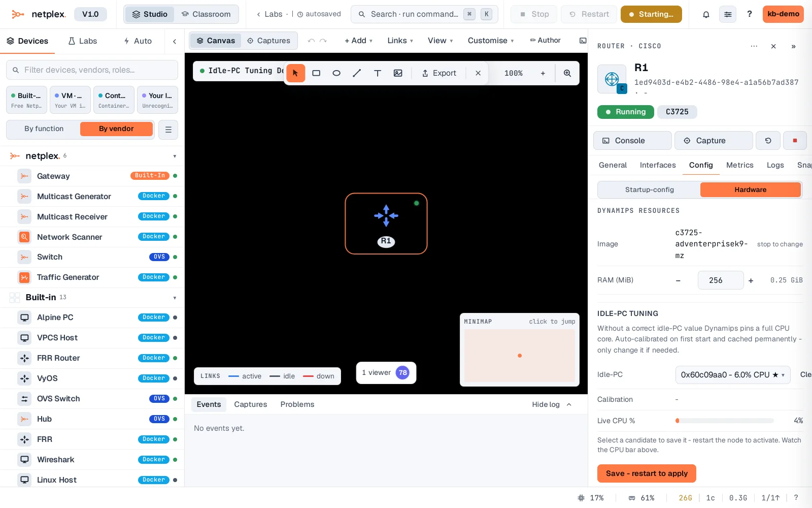Image resolution: width=812 pixels, height=508 pixels.
Task: Click Save - restart to apply
Action: tap(647, 473)
